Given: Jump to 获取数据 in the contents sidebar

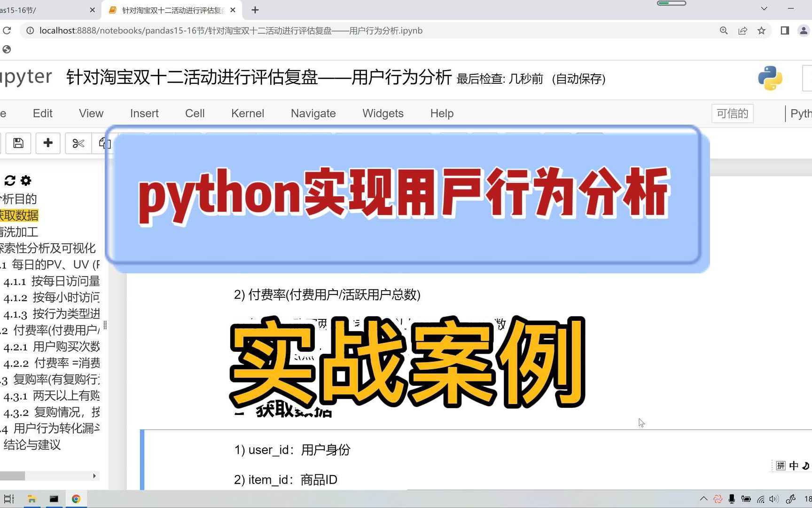Looking at the screenshot, I should [19, 215].
